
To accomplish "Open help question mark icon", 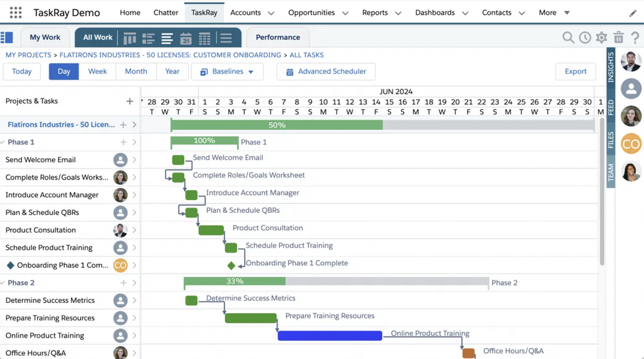I will (635, 37).
